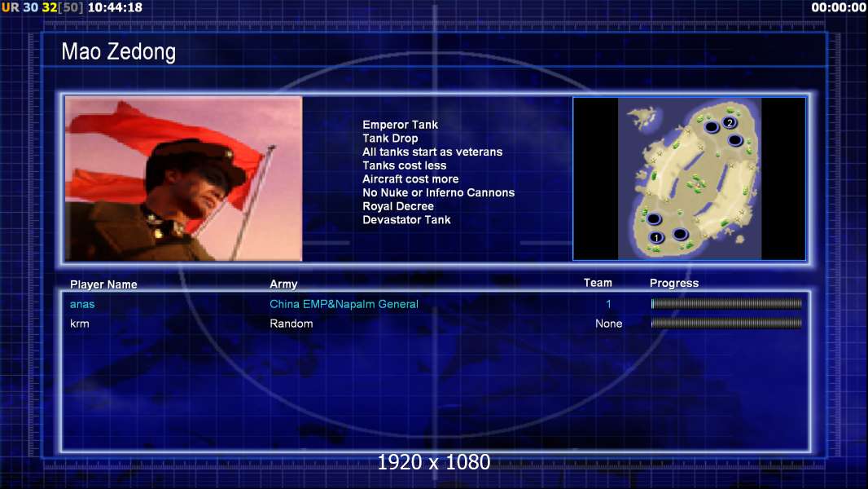
Task: Click 'All tanks start as veterans'
Action: tap(432, 152)
